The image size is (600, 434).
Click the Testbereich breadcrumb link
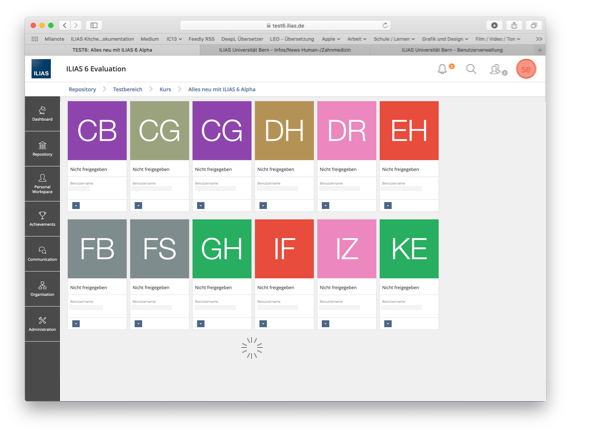click(127, 89)
